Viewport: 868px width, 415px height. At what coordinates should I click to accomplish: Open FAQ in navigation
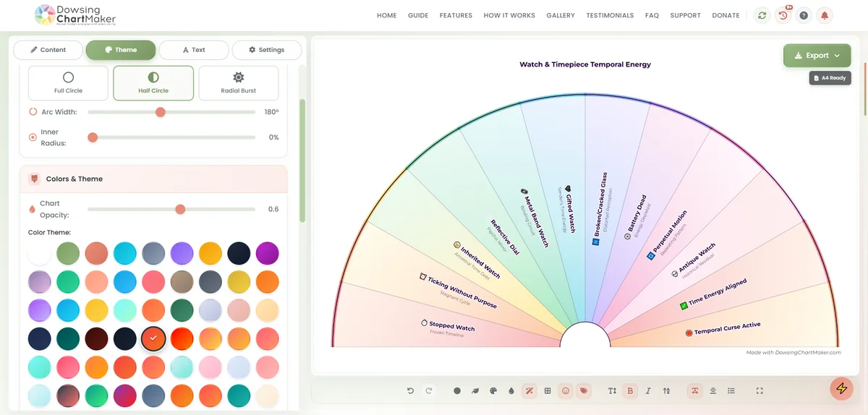click(652, 15)
